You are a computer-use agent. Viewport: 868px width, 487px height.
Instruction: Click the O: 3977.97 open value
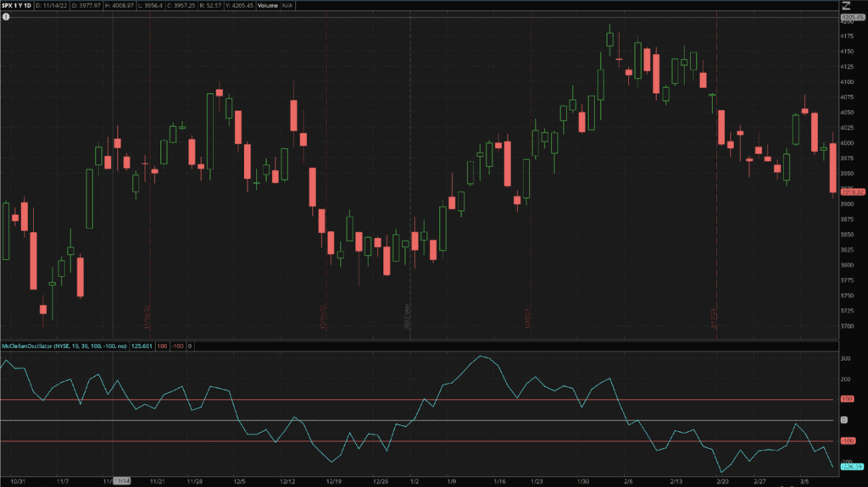click(x=86, y=6)
